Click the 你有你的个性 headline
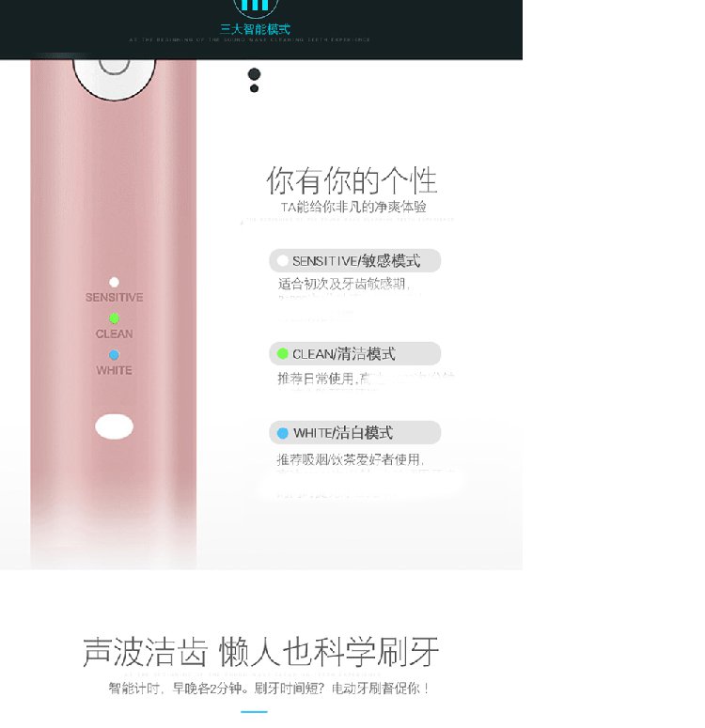 tap(352, 180)
